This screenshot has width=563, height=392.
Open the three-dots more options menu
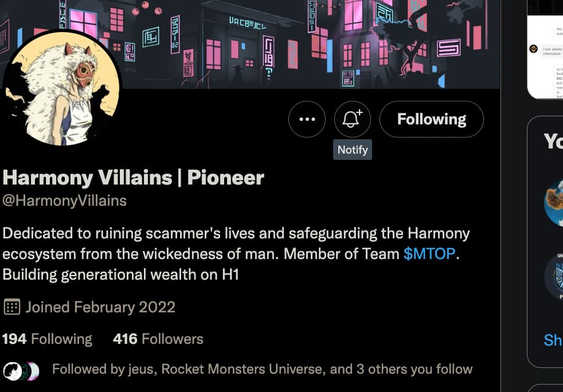pyautogui.click(x=307, y=119)
